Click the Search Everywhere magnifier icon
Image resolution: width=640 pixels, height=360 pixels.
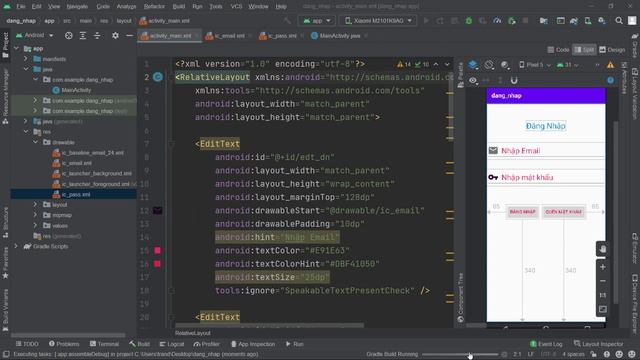(x=619, y=21)
